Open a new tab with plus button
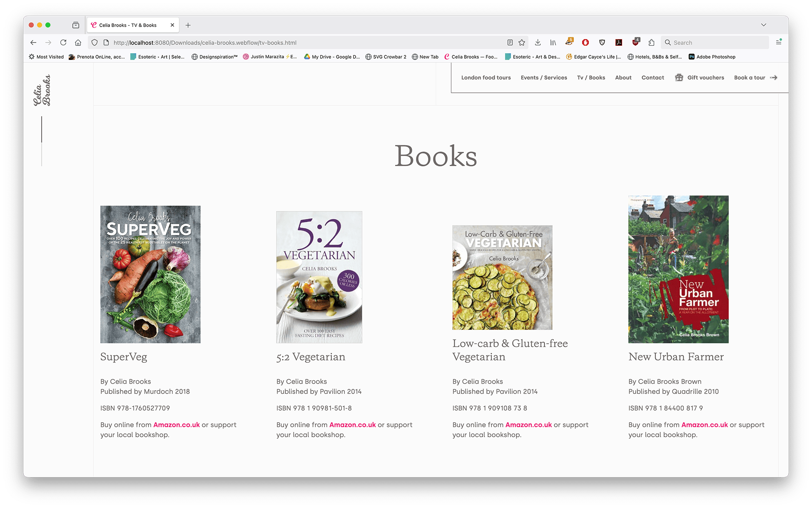 click(x=188, y=25)
